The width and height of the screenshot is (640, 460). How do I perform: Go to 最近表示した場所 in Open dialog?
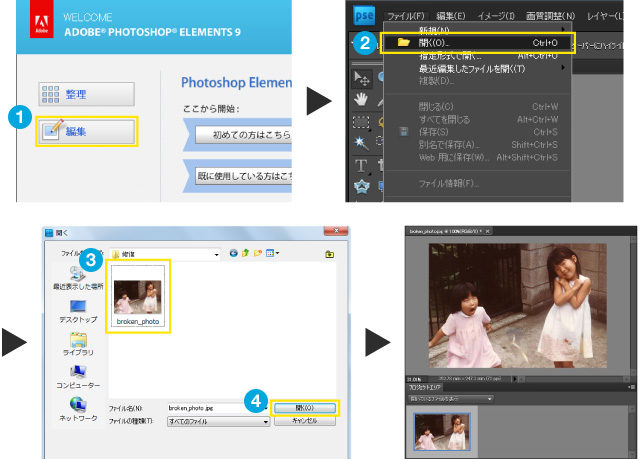[78, 278]
